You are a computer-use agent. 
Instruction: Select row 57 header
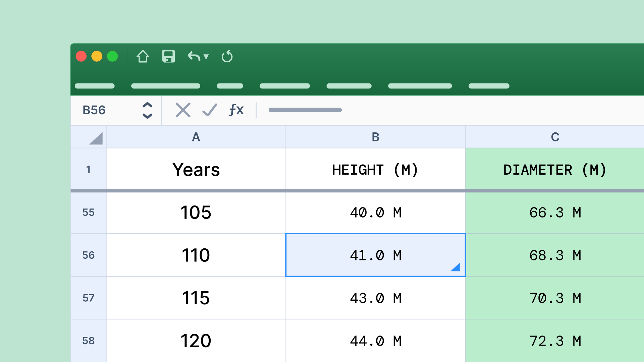89,298
